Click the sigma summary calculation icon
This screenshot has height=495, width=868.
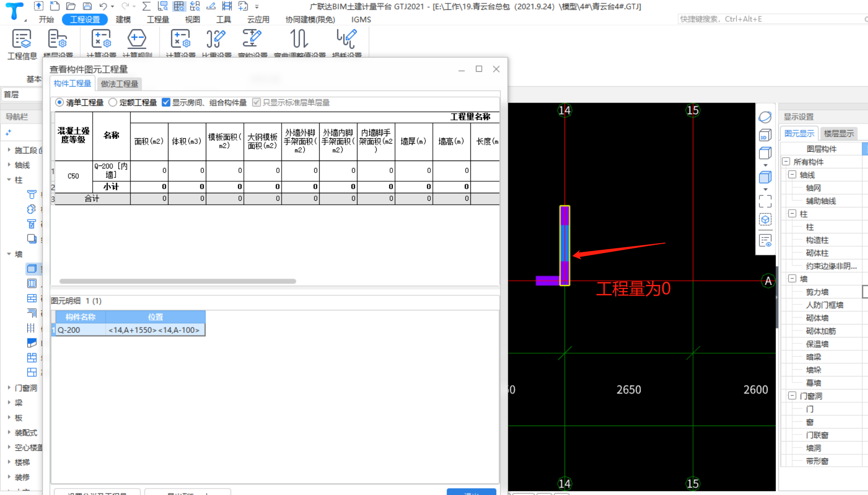tap(146, 6)
